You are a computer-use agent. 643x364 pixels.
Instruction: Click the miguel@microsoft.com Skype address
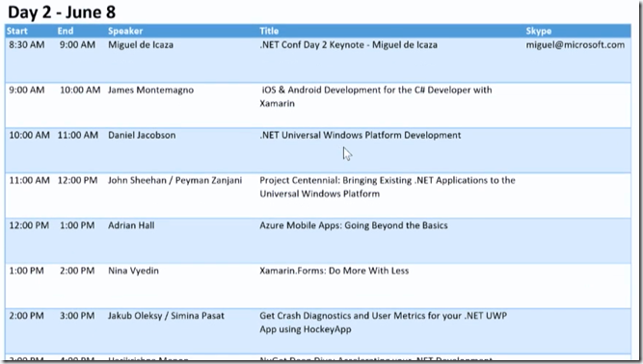tap(576, 45)
